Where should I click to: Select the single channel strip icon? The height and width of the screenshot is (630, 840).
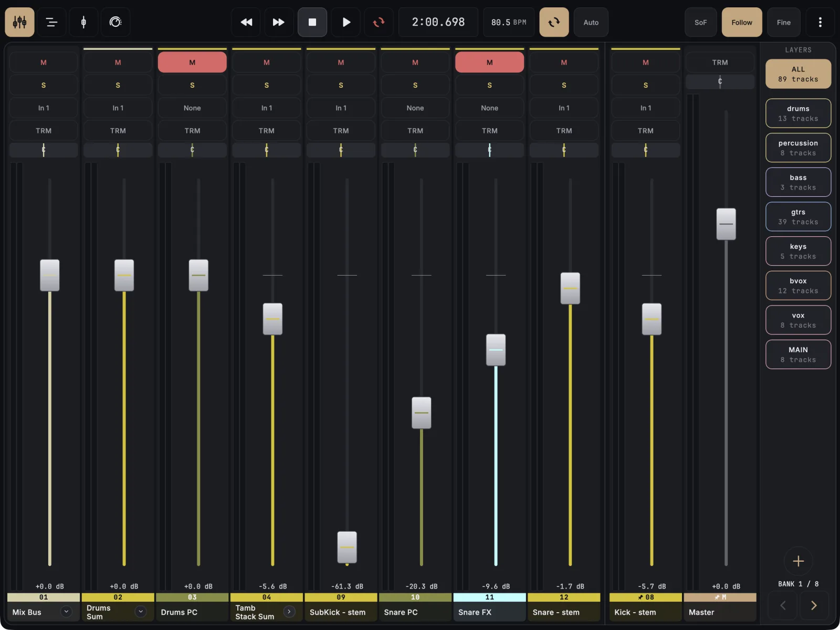83,22
